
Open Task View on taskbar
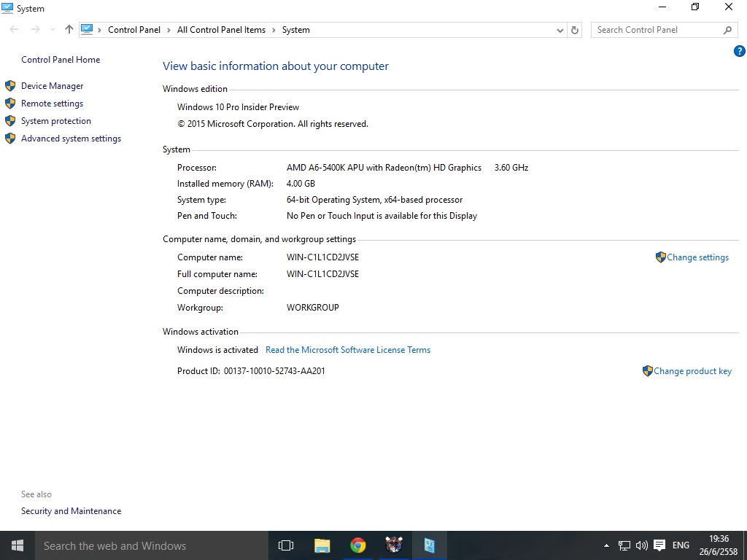tap(286, 545)
